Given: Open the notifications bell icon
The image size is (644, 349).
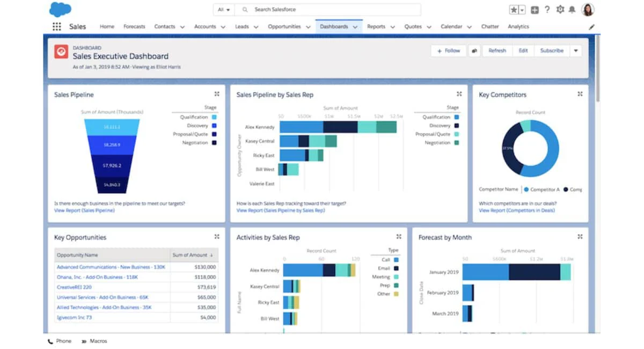Looking at the screenshot, I should point(572,10).
